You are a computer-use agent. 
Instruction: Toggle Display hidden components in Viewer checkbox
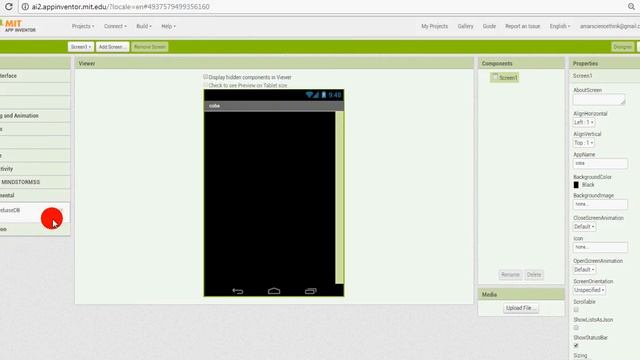[206, 77]
